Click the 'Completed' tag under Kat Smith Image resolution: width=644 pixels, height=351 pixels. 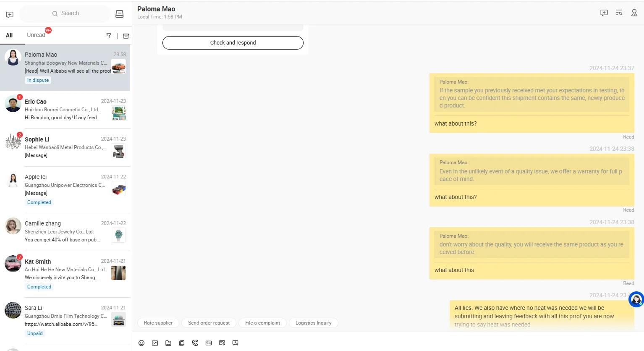pos(39,287)
